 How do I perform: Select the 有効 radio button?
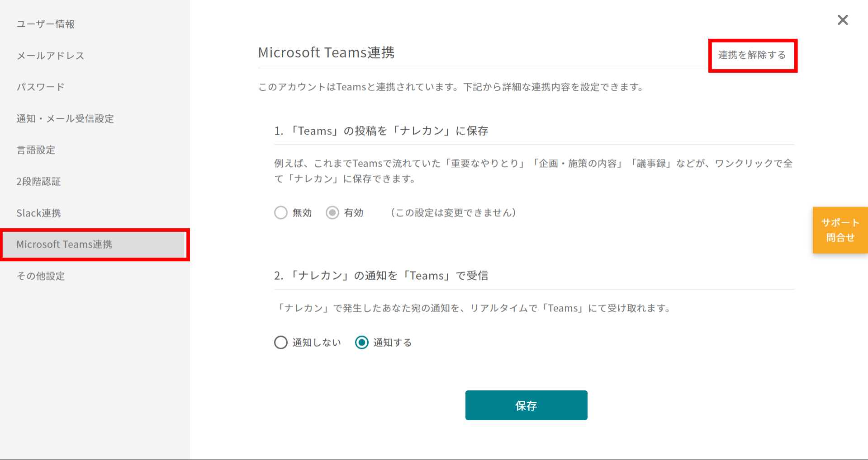(x=332, y=212)
